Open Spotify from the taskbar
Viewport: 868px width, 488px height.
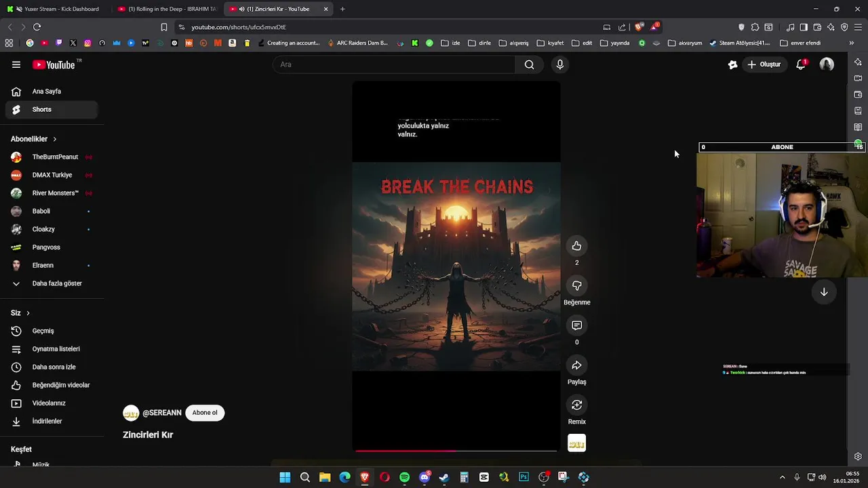click(404, 477)
